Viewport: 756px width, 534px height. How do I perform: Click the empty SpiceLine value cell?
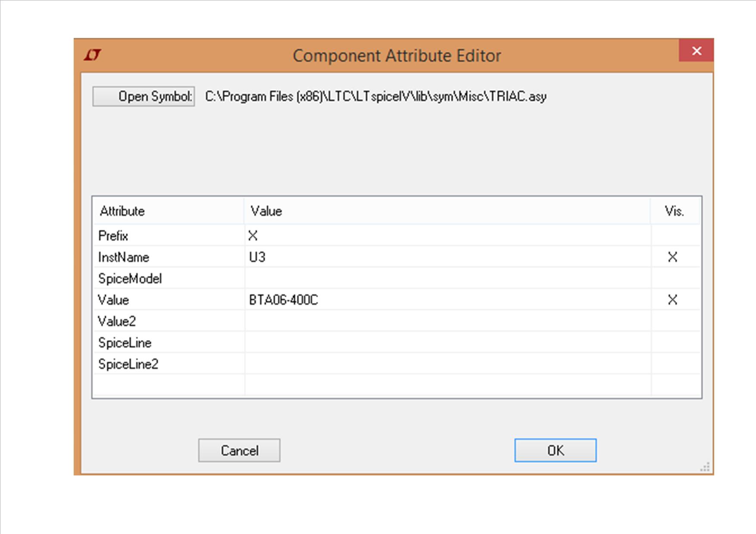(x=447, y=343)
